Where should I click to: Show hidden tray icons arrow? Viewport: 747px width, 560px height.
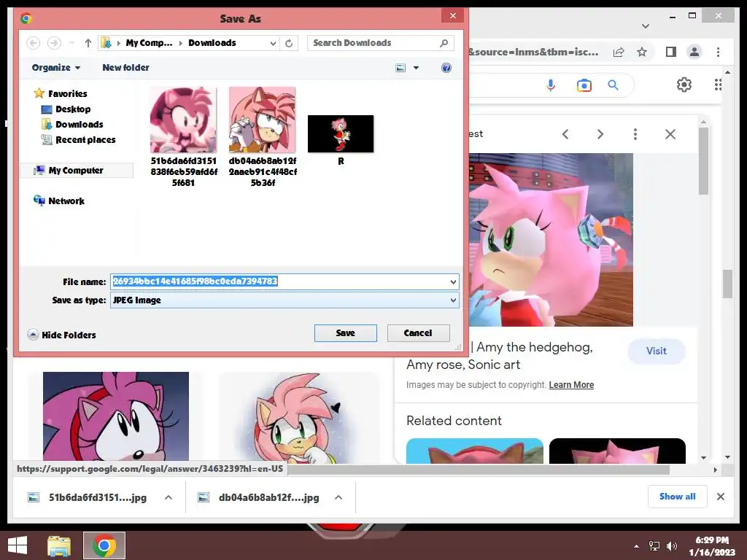636,546
